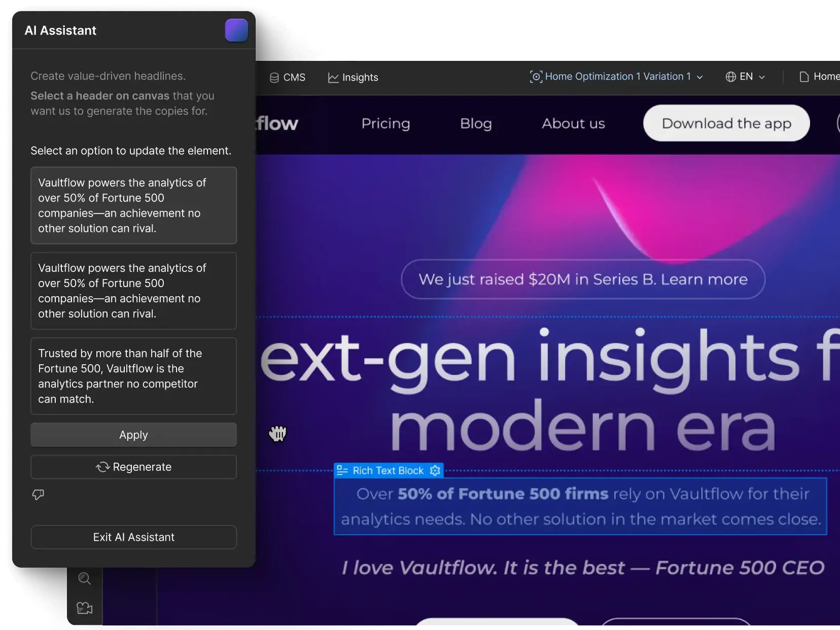Click the video camera icon in the left sidebar

tap(84, 608)
